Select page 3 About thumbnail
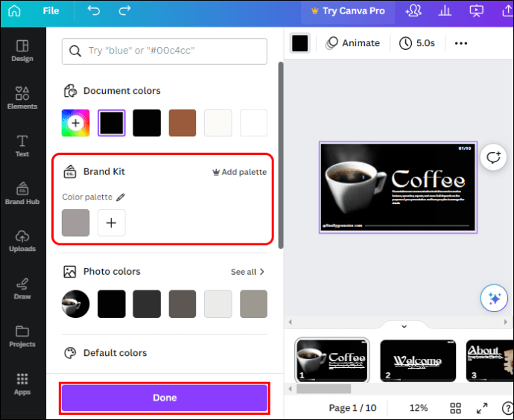 tap(490, 360)
